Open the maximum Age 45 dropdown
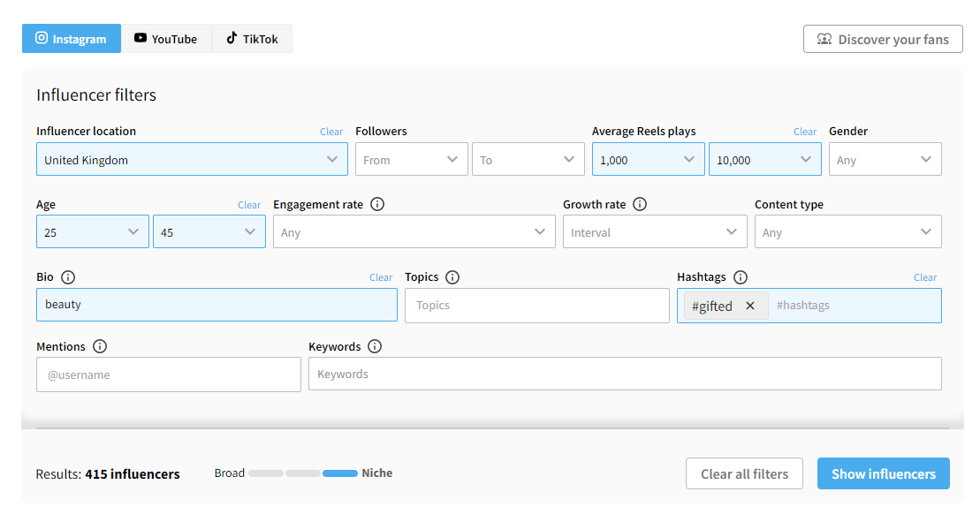The width and height of the screenshot is (980, 522). click(x=209, y=231)
